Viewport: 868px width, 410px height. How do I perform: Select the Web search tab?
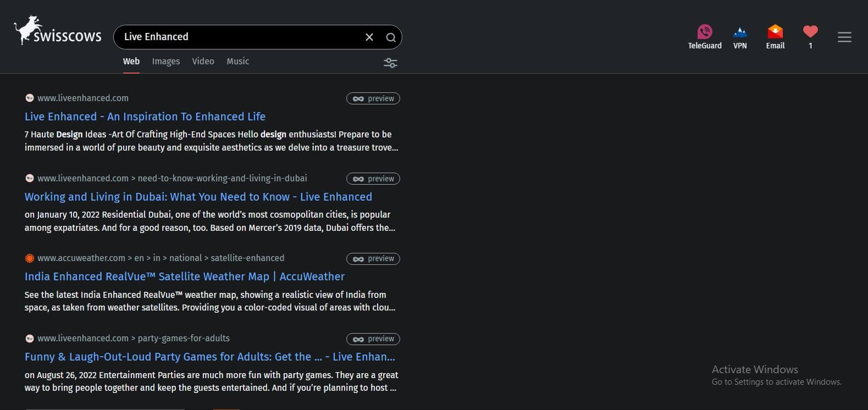[131, 61]
